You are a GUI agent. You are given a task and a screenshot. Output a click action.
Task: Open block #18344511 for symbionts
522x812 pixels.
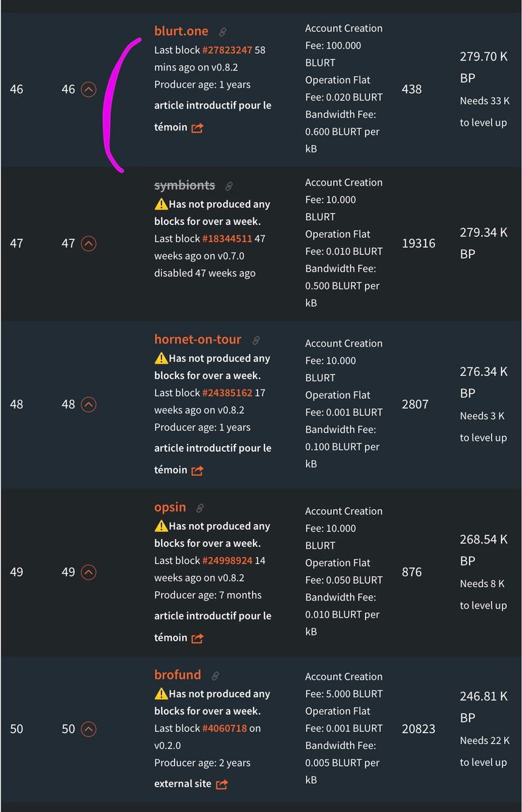[x=227, y=239]
